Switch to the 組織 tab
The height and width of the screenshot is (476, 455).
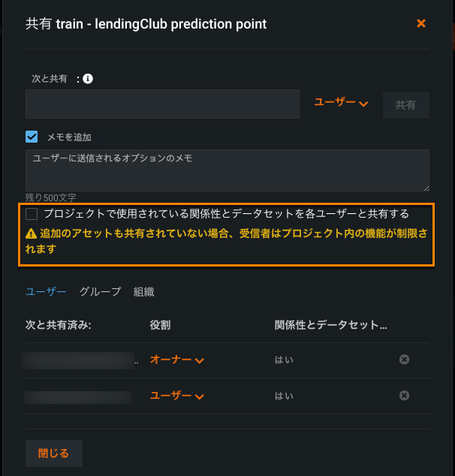coord(143,292)
